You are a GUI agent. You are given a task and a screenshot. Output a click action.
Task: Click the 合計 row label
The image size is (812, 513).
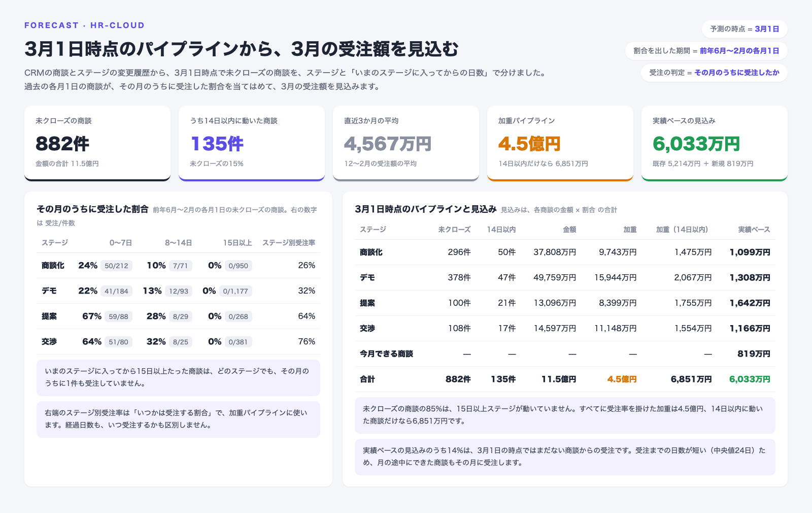[x=367, y=379]
